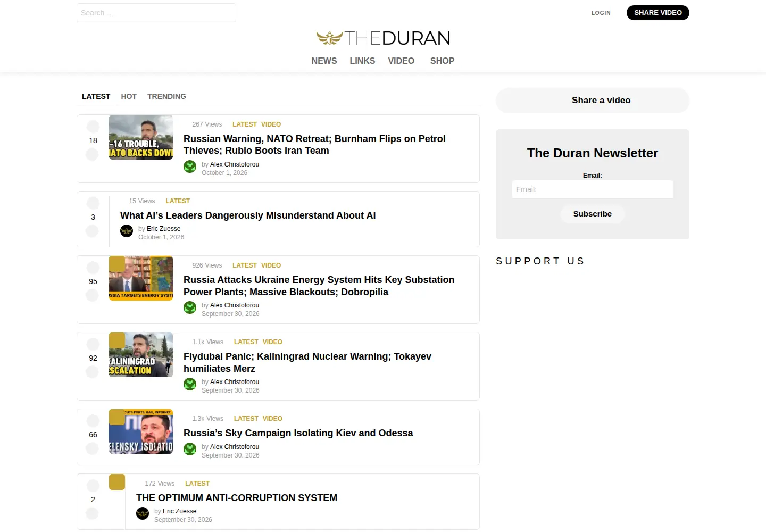Upvote the Russia Attacks Ukraine Energy post
Viewport: 766px width, 532px height.
pos(93,268)
